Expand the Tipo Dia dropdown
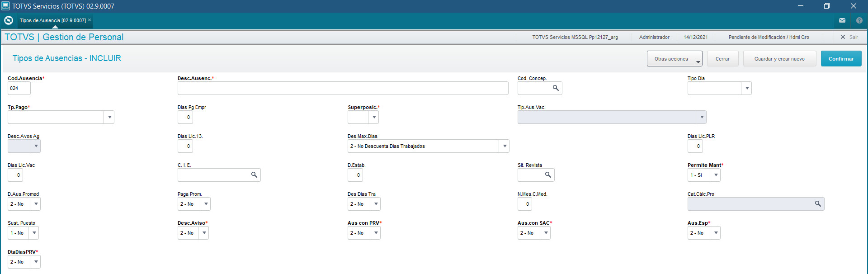Image resolution: width=868 pixels, height=274 pixels. click(747, 88)
